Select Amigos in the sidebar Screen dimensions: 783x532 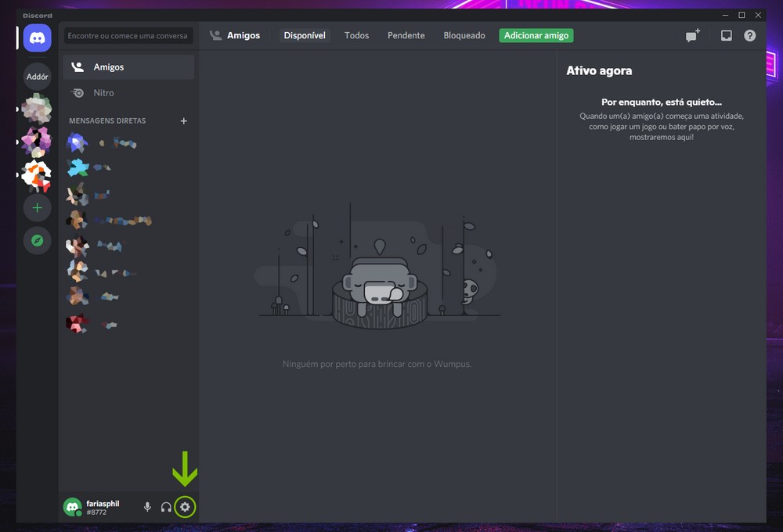[x=108, y=67]
